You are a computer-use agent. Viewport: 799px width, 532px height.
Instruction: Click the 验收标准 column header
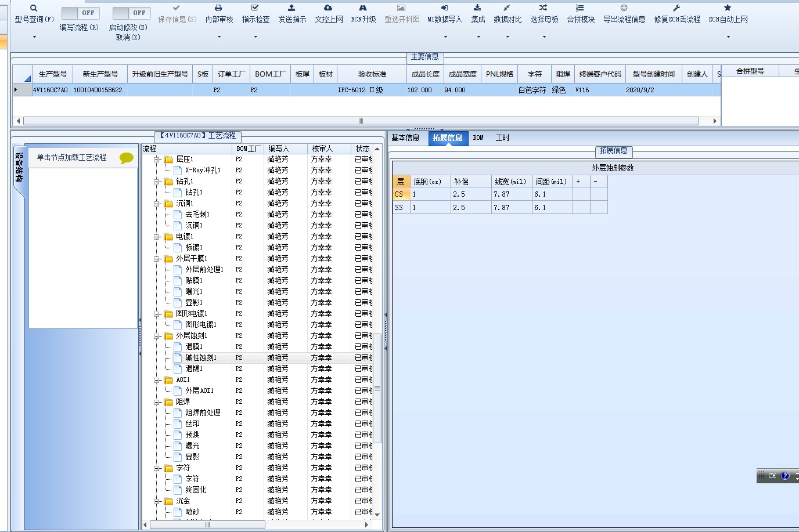coord(372,74)
